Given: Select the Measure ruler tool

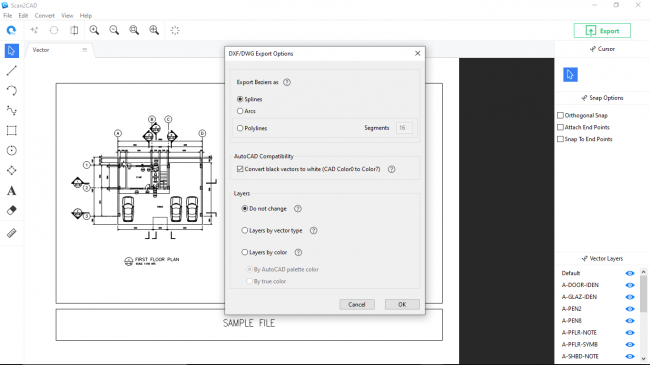Looking at the screenshot, I should (x=12, y=233).
